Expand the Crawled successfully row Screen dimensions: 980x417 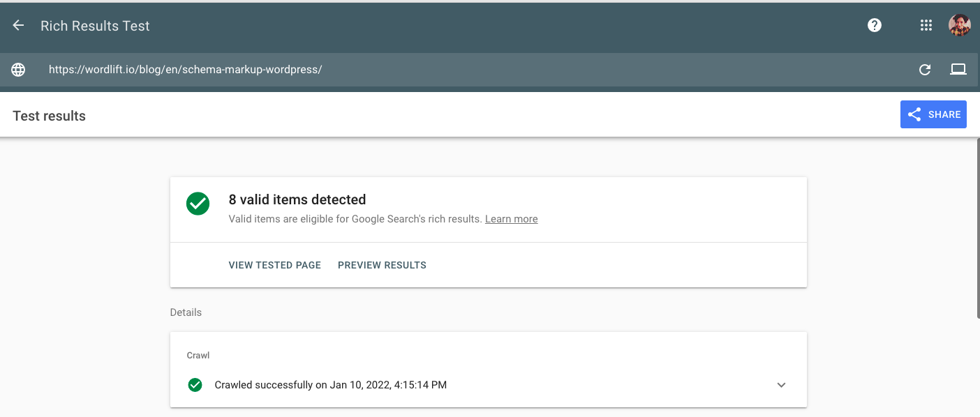(489, 385)
